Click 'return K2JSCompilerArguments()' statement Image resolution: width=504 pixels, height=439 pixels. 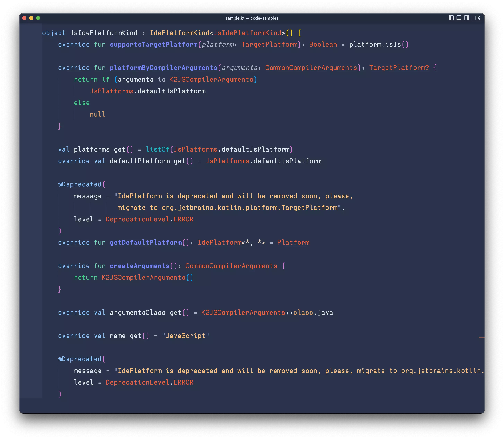tap(134, 277)
